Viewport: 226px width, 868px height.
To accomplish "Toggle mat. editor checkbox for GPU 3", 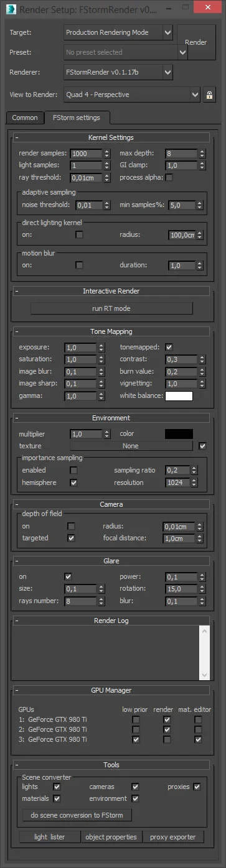I will coord(197,739).
